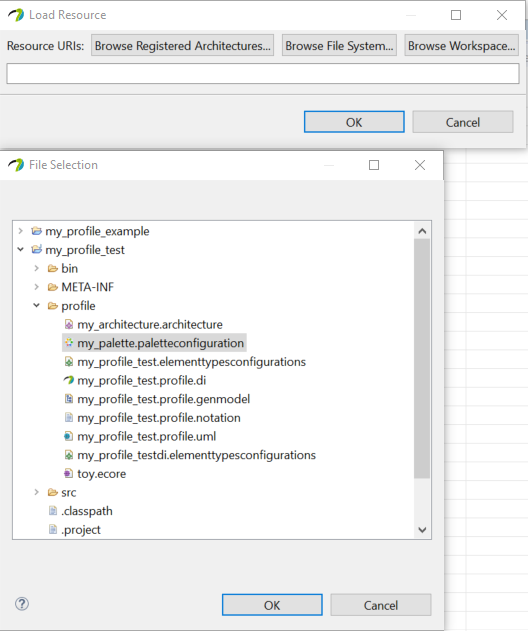Click the scroll down arrow in file tree
The width and height of the screenshot is (528, 631).
[x=422, y=530]
